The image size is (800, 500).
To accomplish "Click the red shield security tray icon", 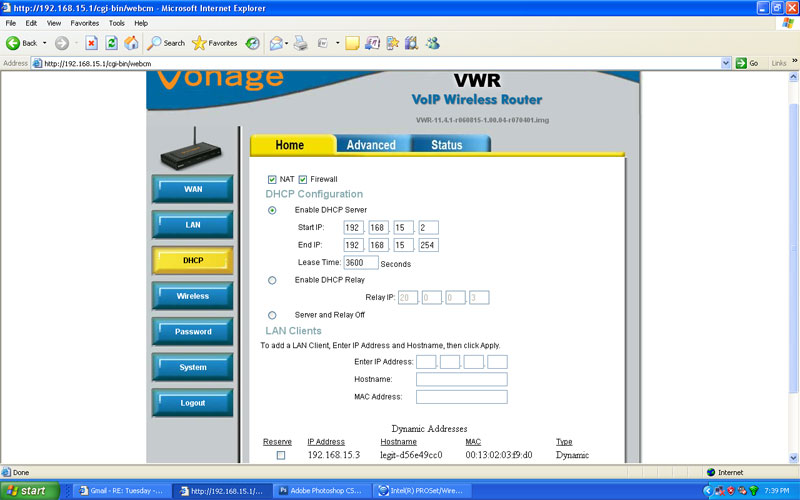I will 731,491.
